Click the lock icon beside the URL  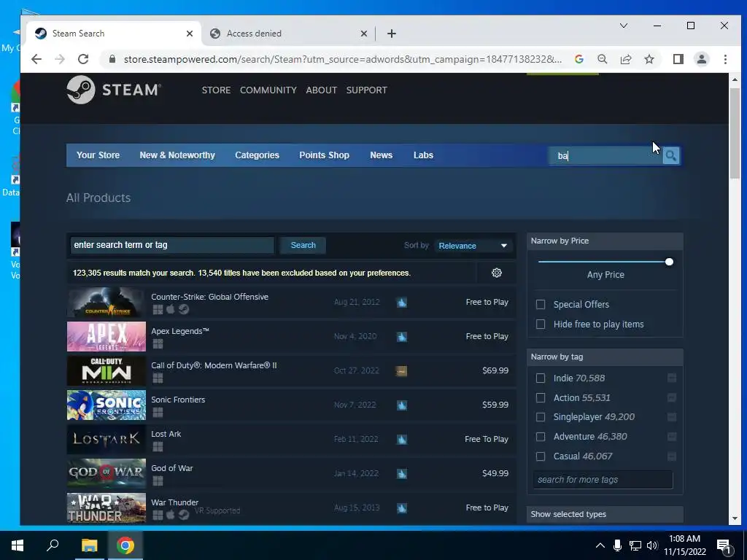(x=112, y=59)
